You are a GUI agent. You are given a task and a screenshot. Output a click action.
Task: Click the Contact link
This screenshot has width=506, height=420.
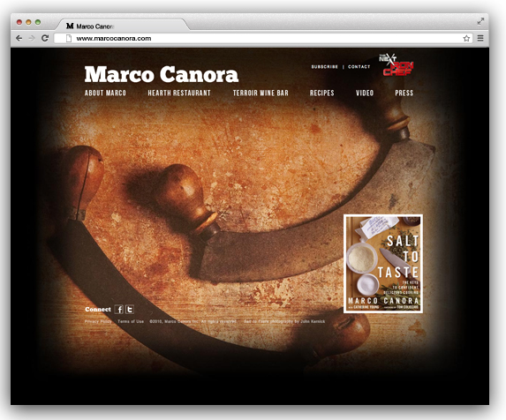click(359, 67)
